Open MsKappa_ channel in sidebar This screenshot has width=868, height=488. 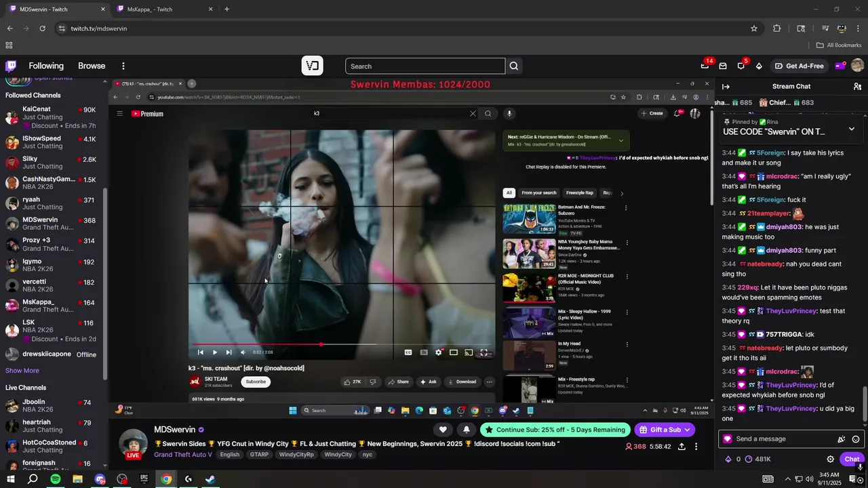(53, 306)
